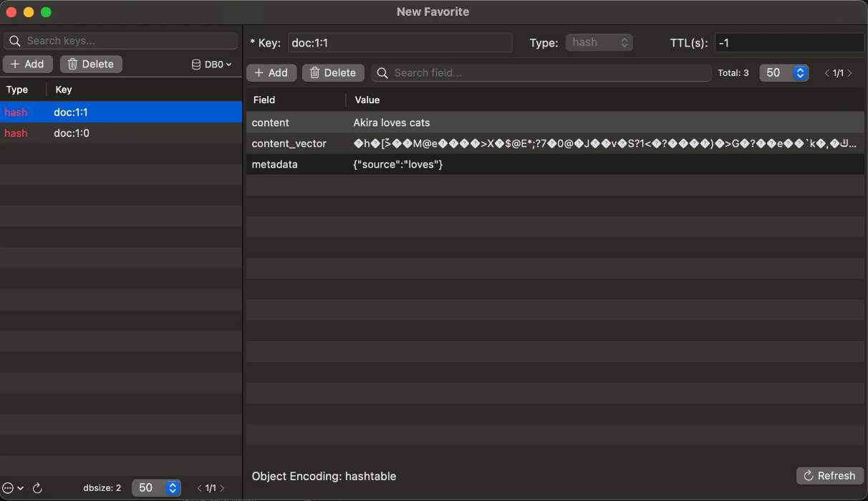Click the Add key button in the sidebar
The image size is (868, 501).
pos(28,64)
